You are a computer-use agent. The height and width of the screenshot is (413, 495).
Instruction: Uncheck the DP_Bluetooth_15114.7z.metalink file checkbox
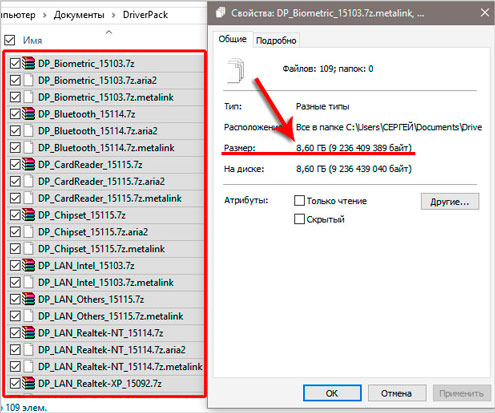tap(15, 147)
